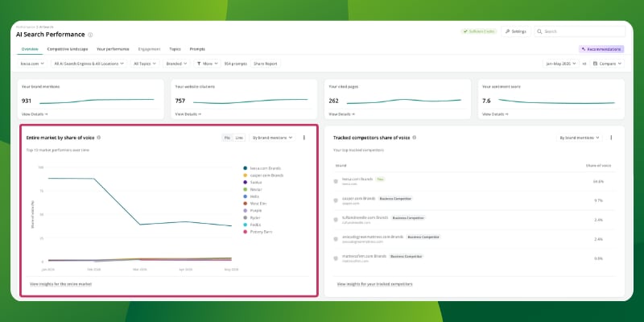Click the magnifier icon in Search box

pyautogui.click(x=539, y=31)
